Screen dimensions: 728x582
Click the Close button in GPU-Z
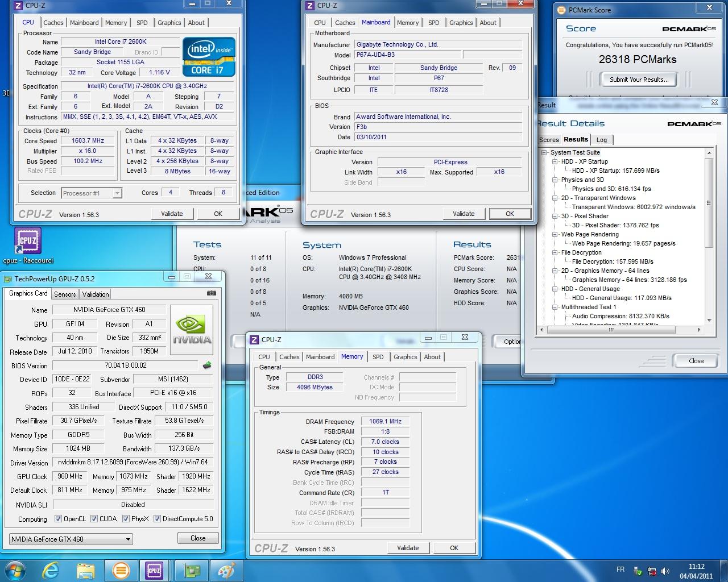coord(198,538)
